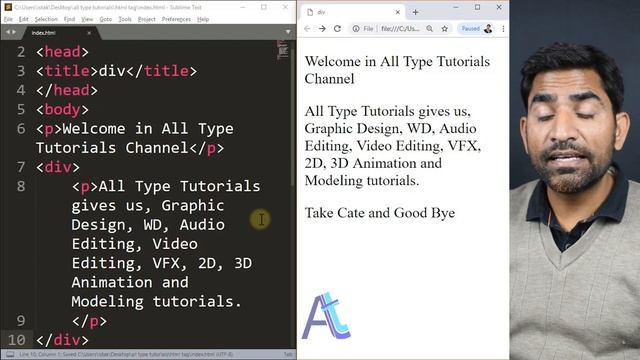The image size is (640, 360).
Task: View site information icon
Action: tap(356, 29)
